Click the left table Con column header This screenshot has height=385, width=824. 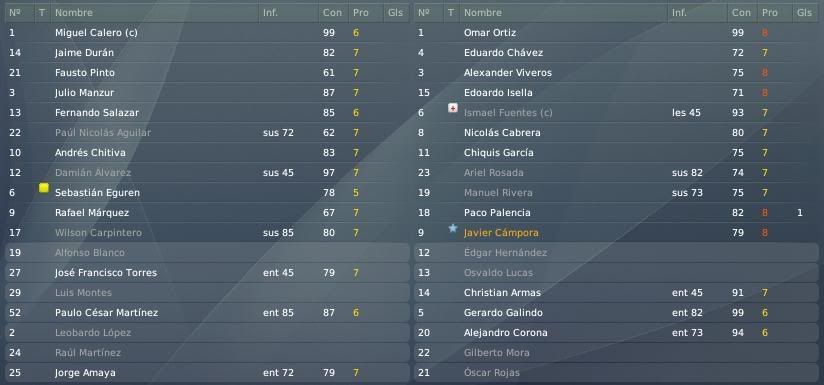tap(332, 13)
